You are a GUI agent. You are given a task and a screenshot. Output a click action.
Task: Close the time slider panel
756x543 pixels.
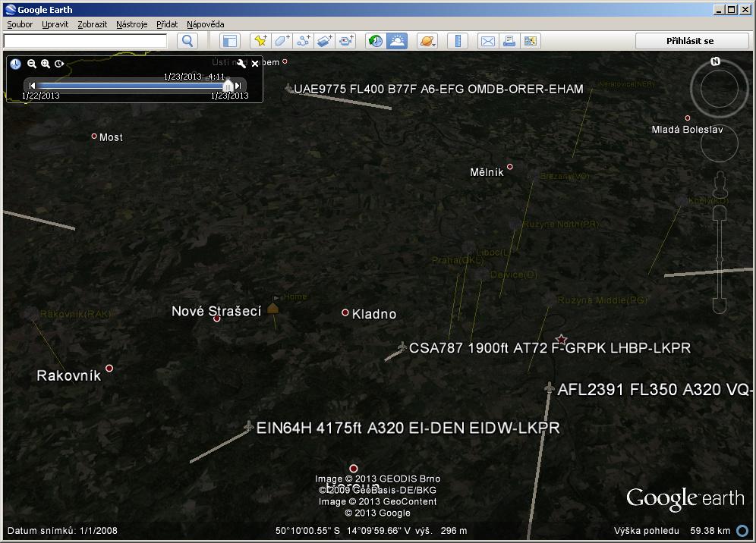pos(255,64)
